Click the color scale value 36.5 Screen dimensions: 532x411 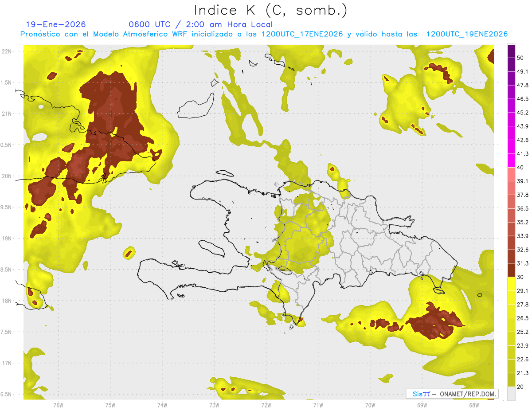pos(523,208)
